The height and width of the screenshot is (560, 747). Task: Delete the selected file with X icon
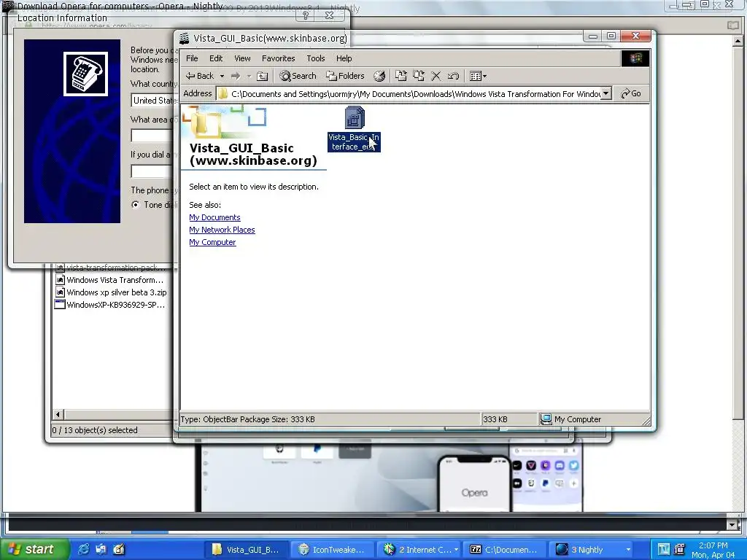point(436,76)
